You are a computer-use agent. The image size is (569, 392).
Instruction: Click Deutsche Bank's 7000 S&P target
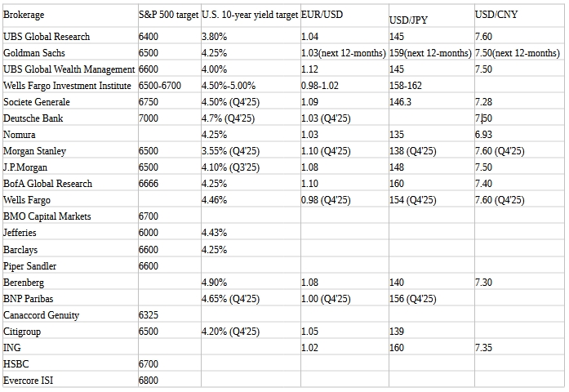(149, 118)
